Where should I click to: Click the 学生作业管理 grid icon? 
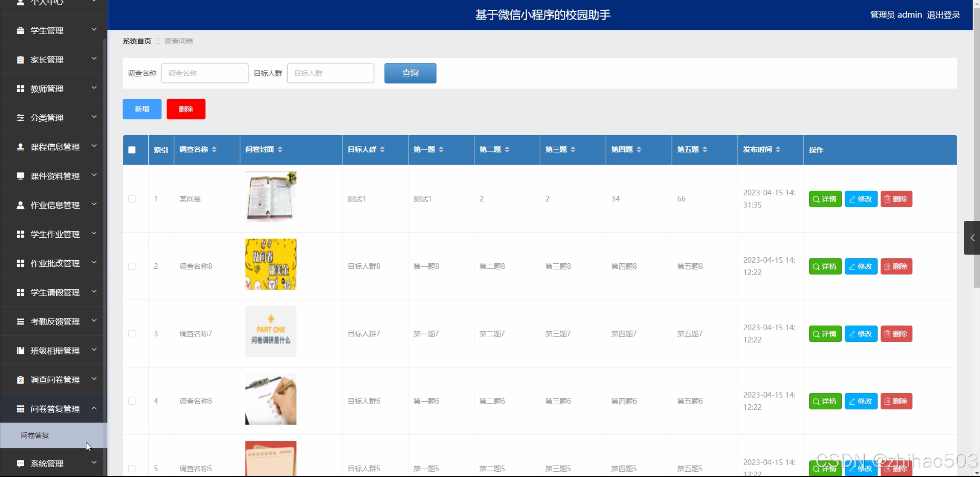[x=20, y=234]
